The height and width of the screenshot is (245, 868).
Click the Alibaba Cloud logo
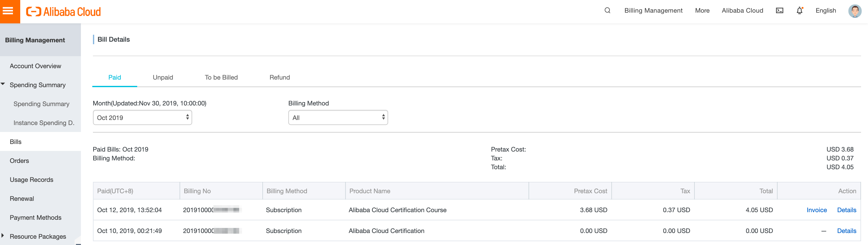63,12
